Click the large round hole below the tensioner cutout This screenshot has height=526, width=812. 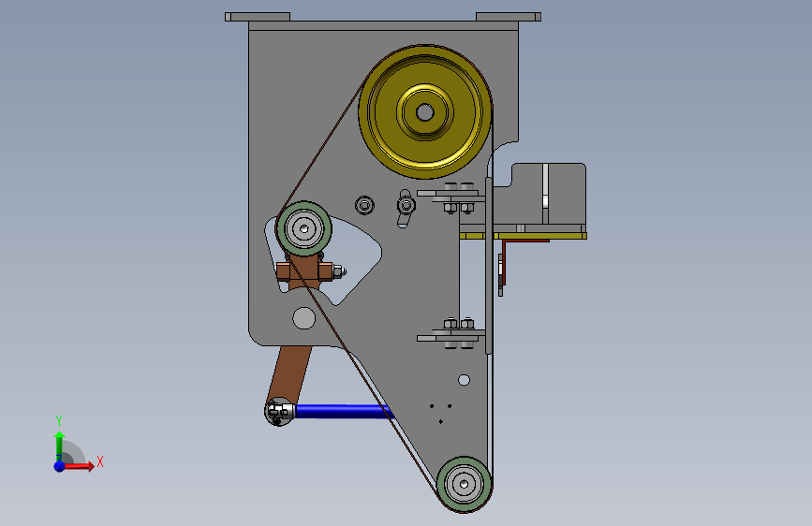[304, 318]
